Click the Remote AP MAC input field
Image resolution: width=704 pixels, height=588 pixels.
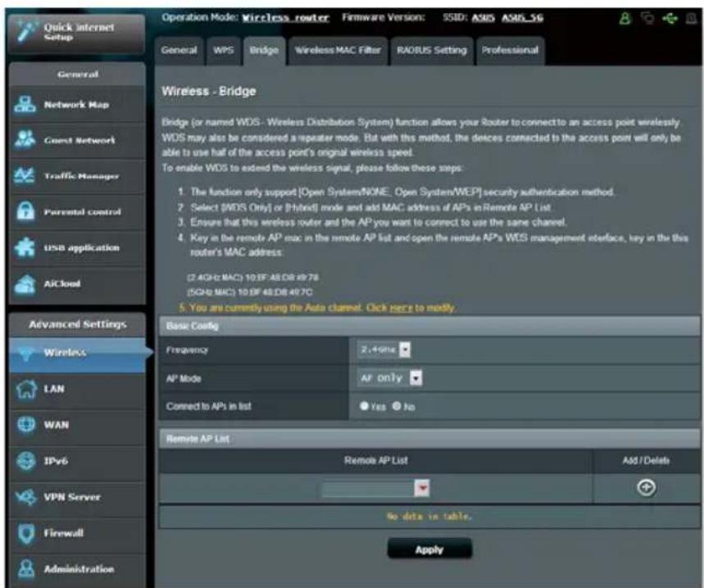[x=368, y=488]
